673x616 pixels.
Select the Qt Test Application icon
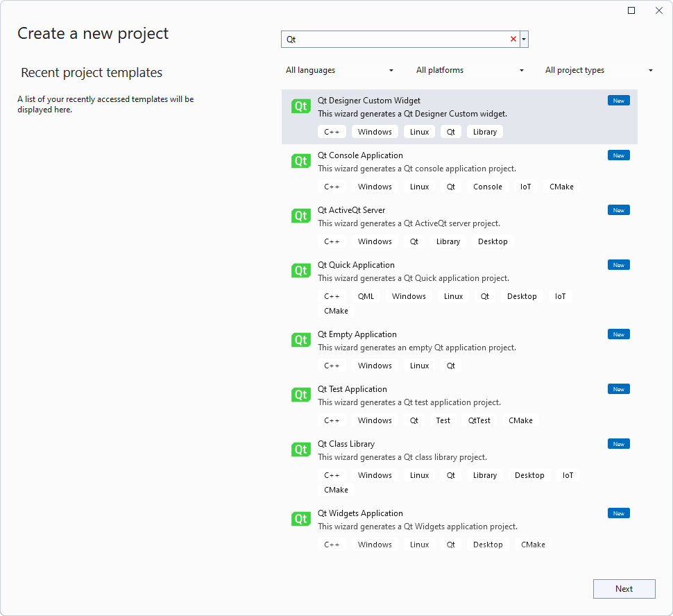coord(300,394)
